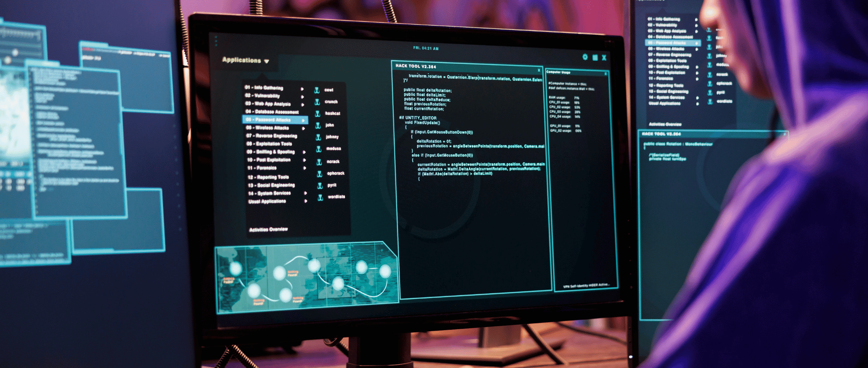Choose 07 - Reverse Engineering on the right monitor
The image size is (868, 368).
point(669,55)
